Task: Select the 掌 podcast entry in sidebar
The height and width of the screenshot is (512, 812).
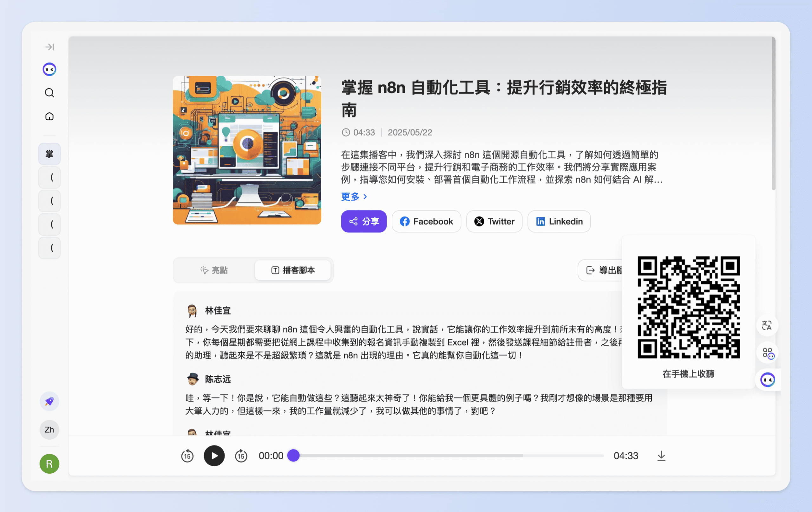Action: (49, 154)
